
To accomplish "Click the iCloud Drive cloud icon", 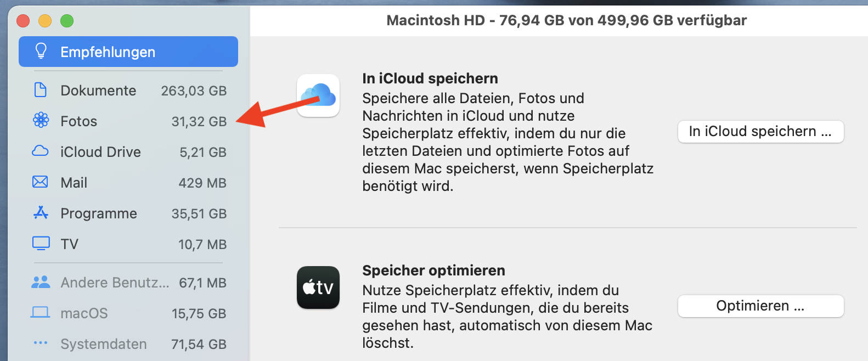I will point(41,151).
